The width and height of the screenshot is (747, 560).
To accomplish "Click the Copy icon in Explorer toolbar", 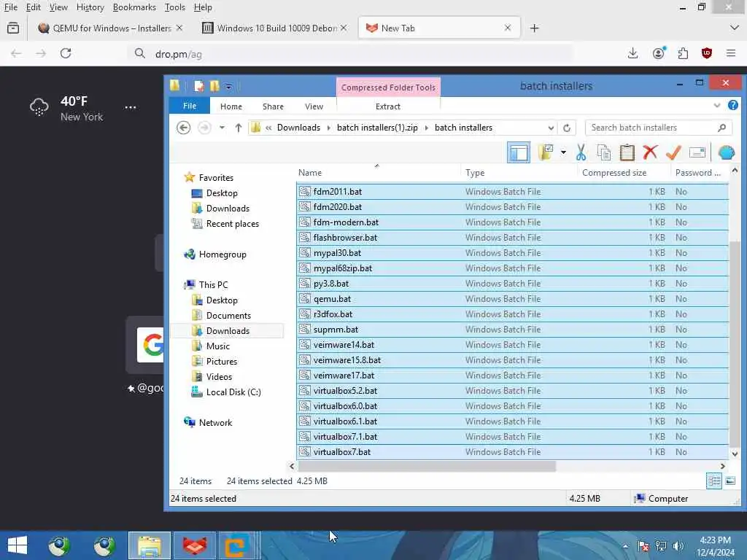I will click(x=603, y=153).
